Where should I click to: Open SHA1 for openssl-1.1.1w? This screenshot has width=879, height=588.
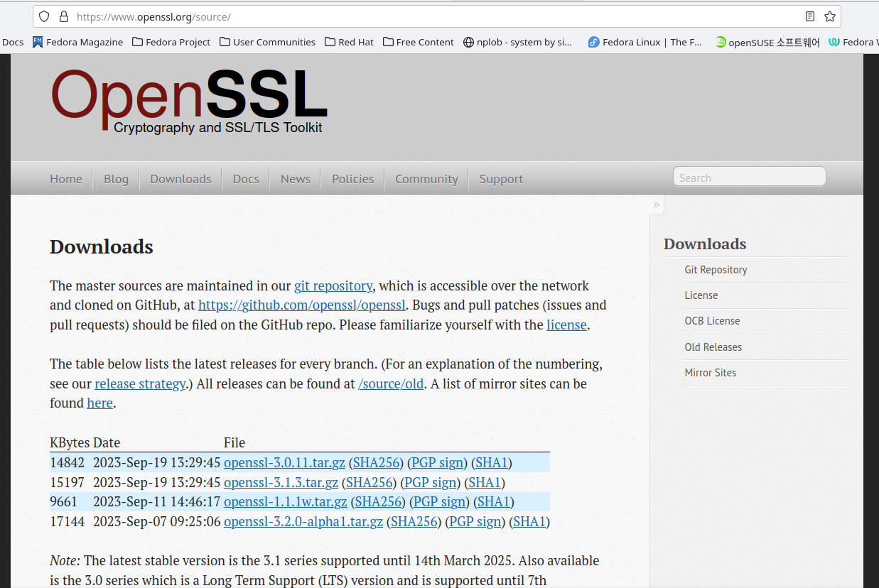point(494,502)
